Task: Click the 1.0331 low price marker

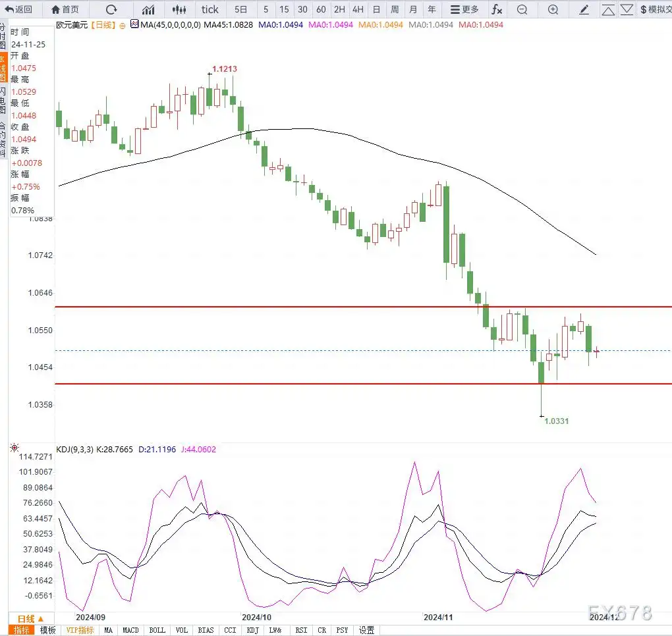Action: 556,421
